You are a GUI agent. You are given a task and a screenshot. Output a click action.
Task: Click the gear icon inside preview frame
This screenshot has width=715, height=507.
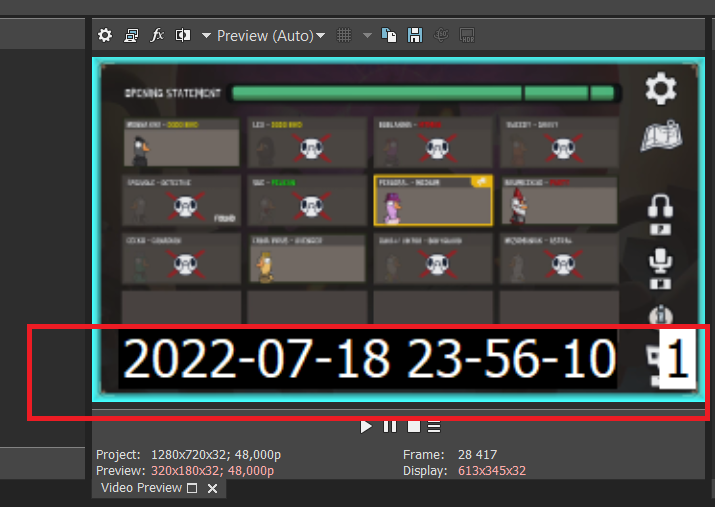pyautogui.click(x=661, y=88)
